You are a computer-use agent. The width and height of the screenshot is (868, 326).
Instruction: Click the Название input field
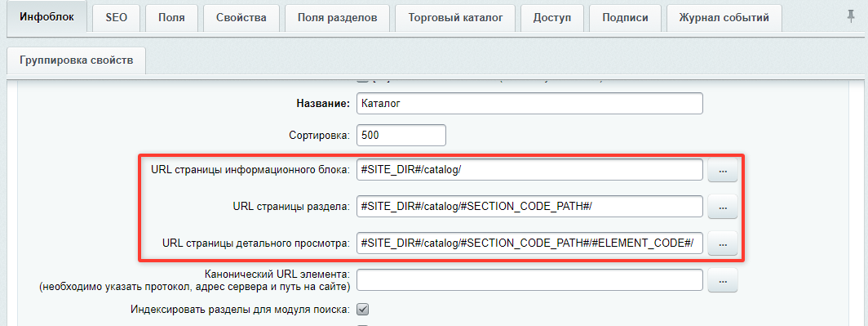pyautogui.click(x=529, y=103)
